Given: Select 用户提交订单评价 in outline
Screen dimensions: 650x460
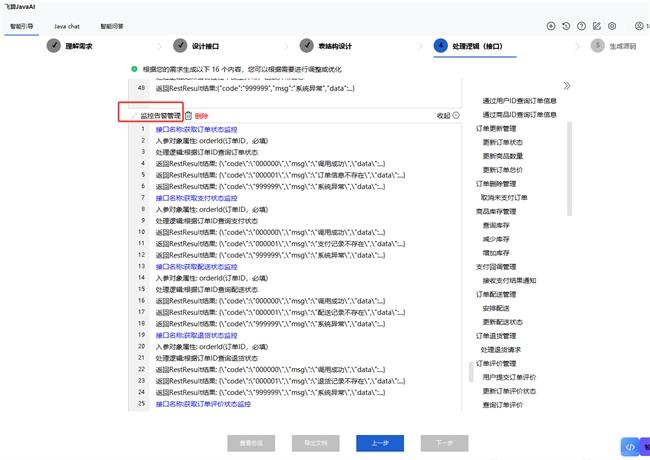Looking at the screenshot, I should (509, 378).
